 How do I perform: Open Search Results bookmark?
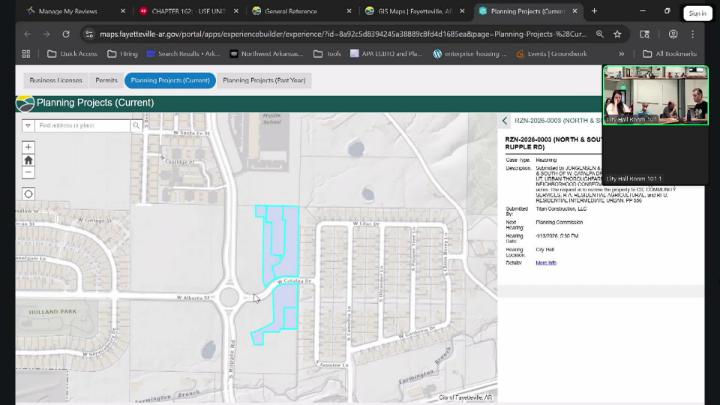click(183, 54)
